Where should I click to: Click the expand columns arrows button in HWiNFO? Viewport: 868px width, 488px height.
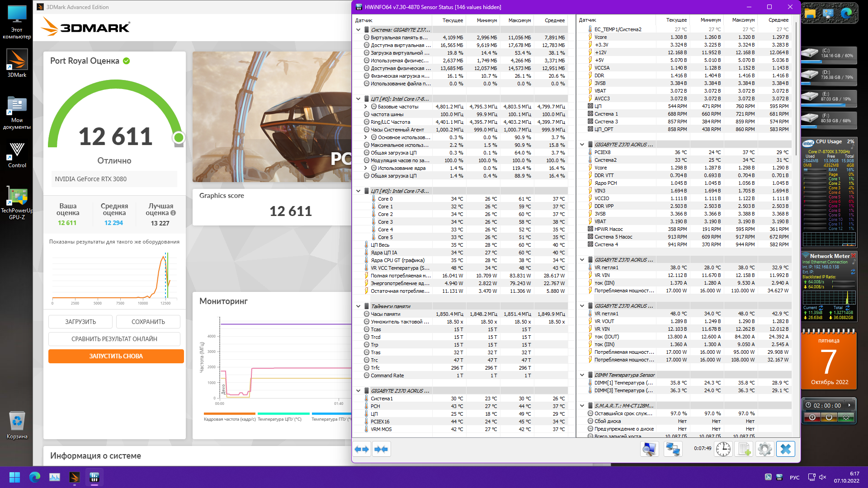point(362,449)
